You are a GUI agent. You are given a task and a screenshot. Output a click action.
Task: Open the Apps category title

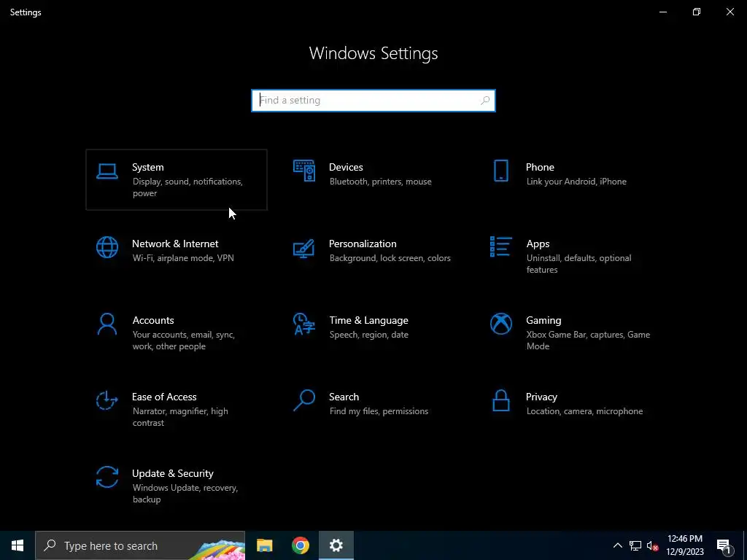(x=538, y=244)
